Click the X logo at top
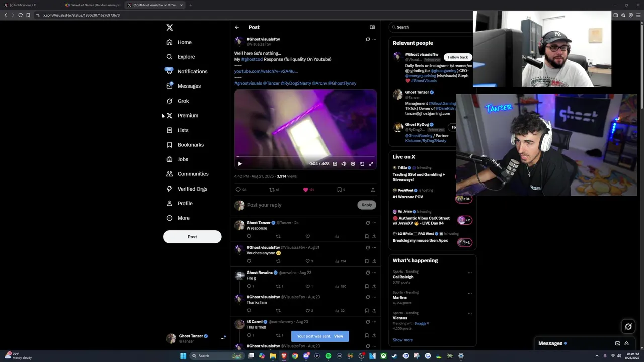Viewport: 644px width, 362px height. (x=170, y=28)
